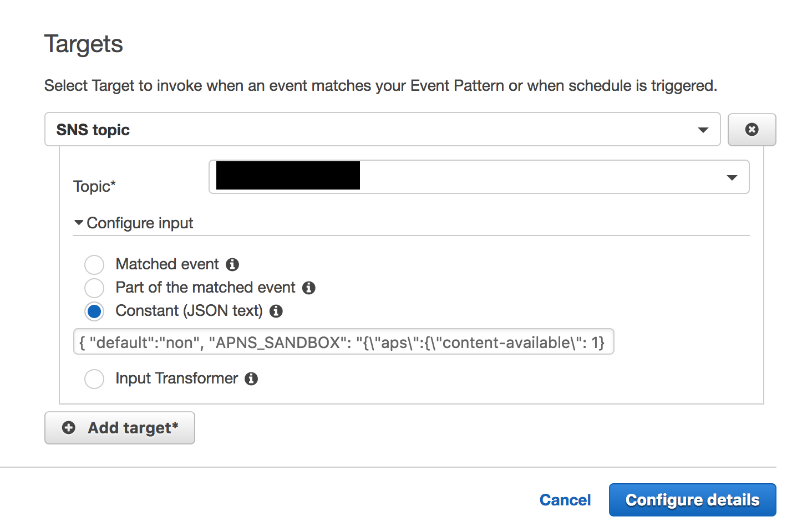Image resolution: width=792 pixels, height=532 pixels.
Task: Cancel the rule creation
Action: pyautogui.click(x=565, y=500)
